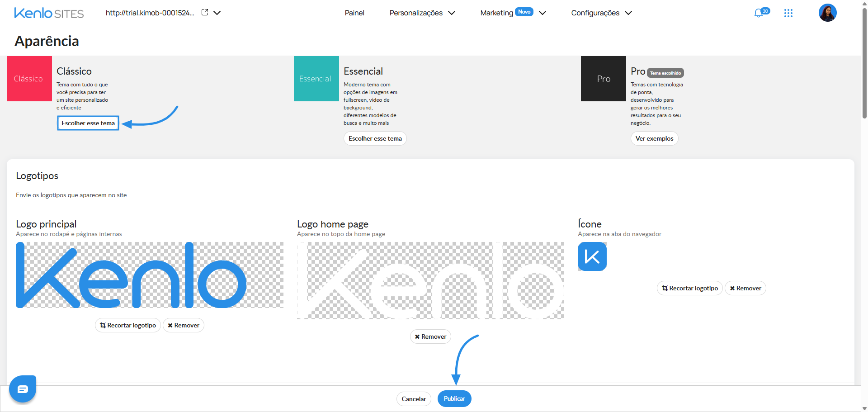
Task: Open the Configurações menu
Action: [601, 13]
